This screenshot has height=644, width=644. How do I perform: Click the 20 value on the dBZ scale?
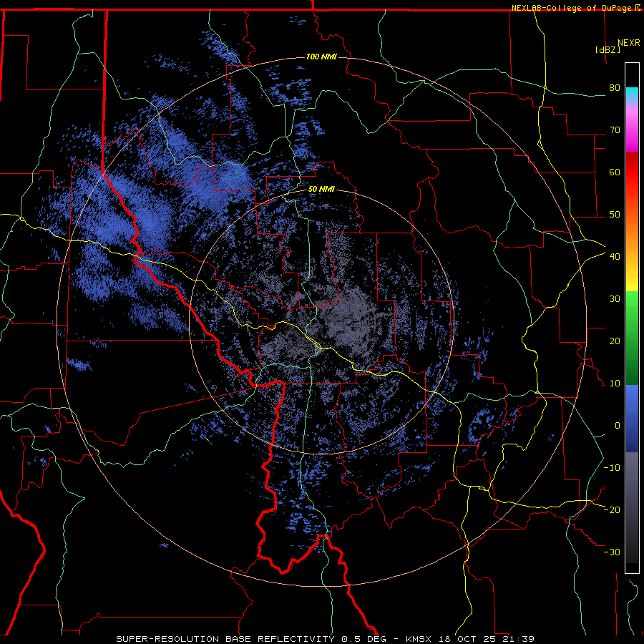point(615,341)
